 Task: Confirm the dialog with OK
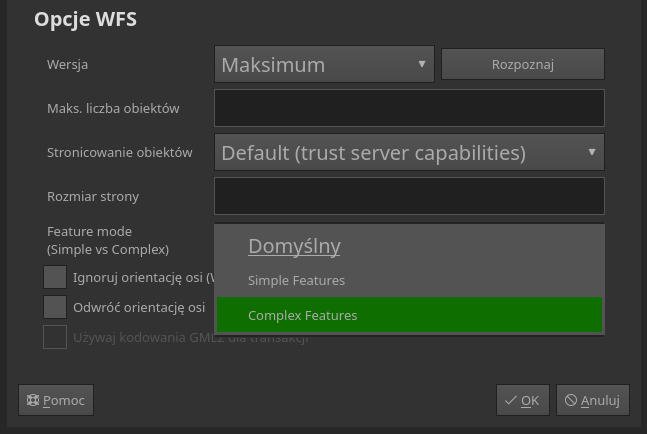click(x=523, y=400)
